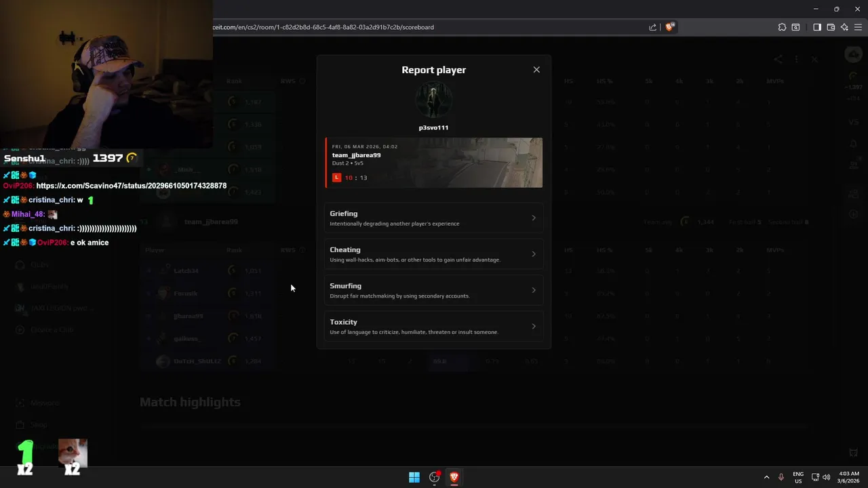Expand the Cheating row chevron arrow
The image size is (868, 488).
(534, 254)
